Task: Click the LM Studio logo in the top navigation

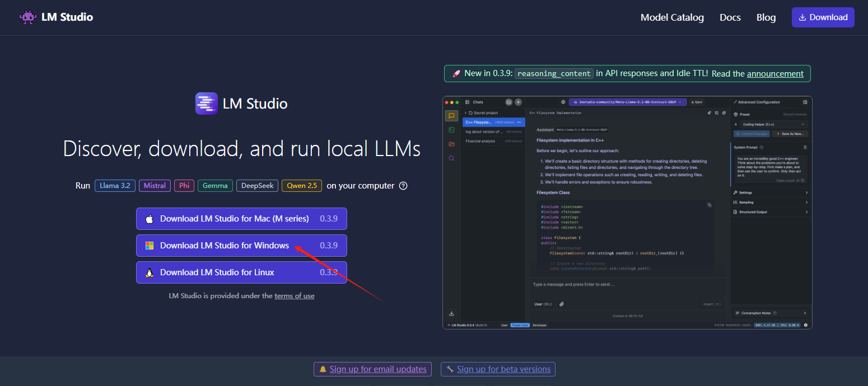Action: click(56, 17)
